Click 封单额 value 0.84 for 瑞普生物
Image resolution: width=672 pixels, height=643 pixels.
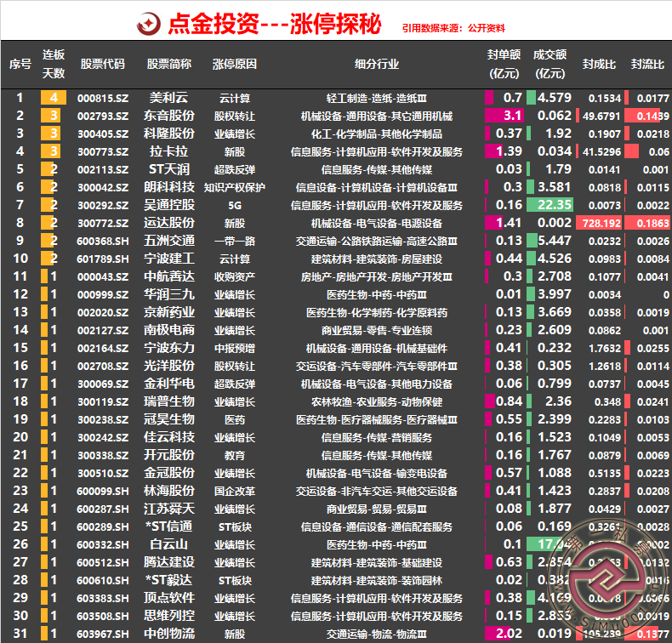pos(509,401)
